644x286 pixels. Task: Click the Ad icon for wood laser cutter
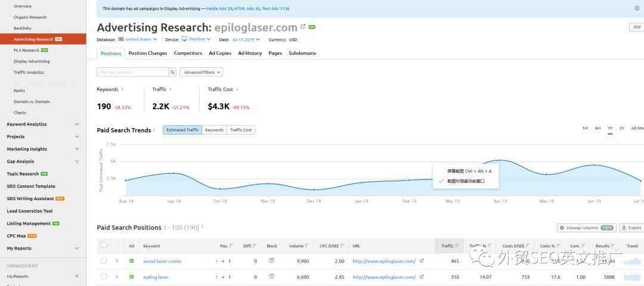coord(132,261)
